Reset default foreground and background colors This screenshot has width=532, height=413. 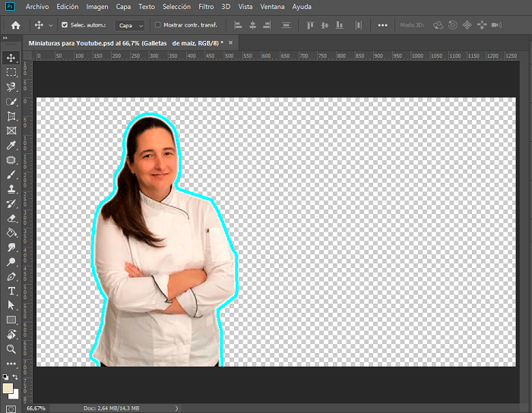click(x=5, y=377)
